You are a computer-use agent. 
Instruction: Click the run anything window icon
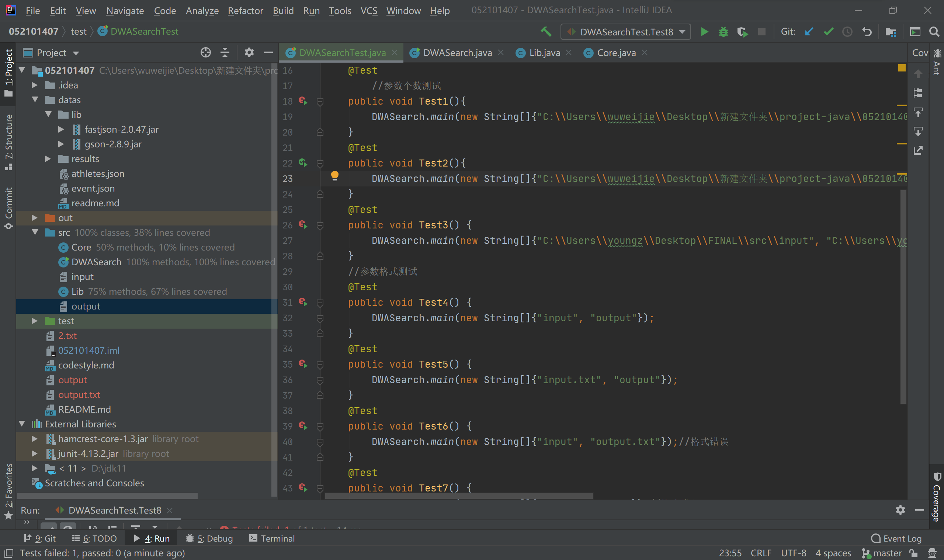(x=915, y=32)
